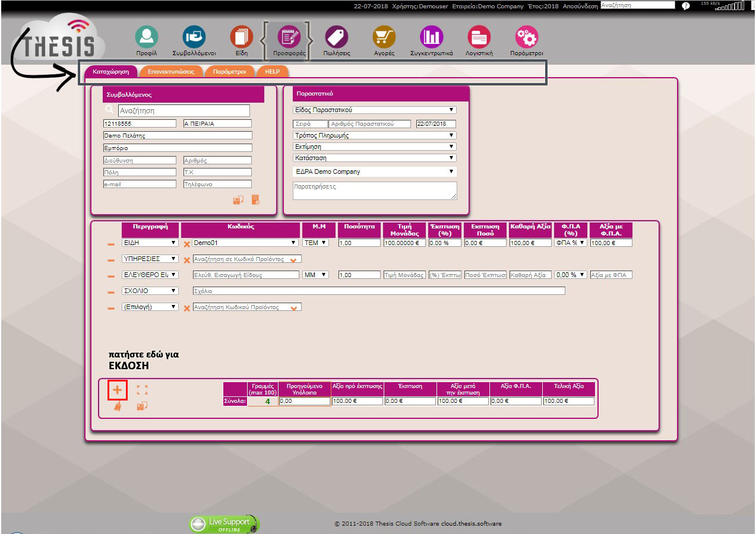Click the Παρατηρήσεις notes text area
756x534 pixels.
[374, 190]
